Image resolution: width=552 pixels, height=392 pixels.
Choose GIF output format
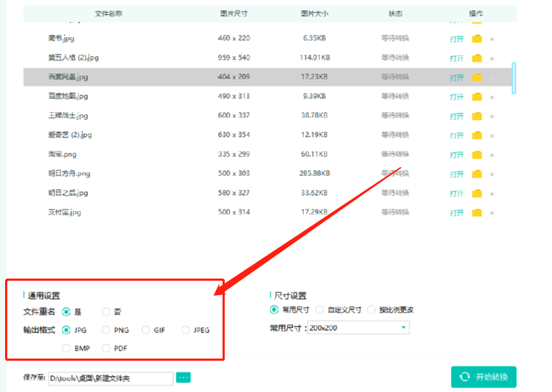pos(145,330)
